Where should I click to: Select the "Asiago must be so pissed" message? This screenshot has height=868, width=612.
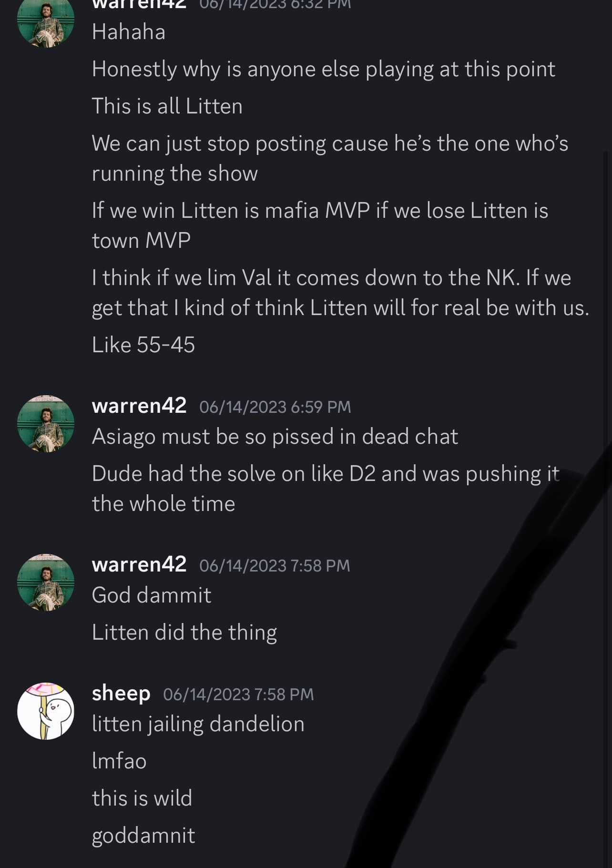tap(275, 437)
